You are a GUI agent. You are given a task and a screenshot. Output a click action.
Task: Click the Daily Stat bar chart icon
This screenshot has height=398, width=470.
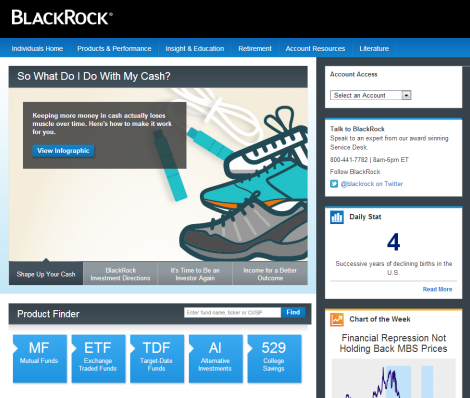tap(337, 217)
